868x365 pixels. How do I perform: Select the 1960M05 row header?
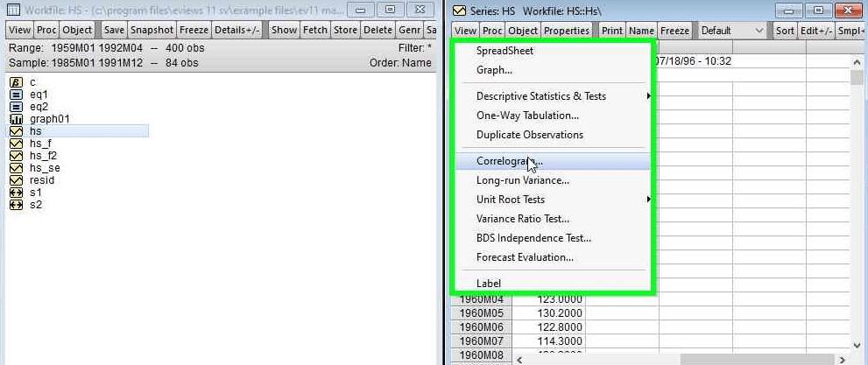(482, 313)
